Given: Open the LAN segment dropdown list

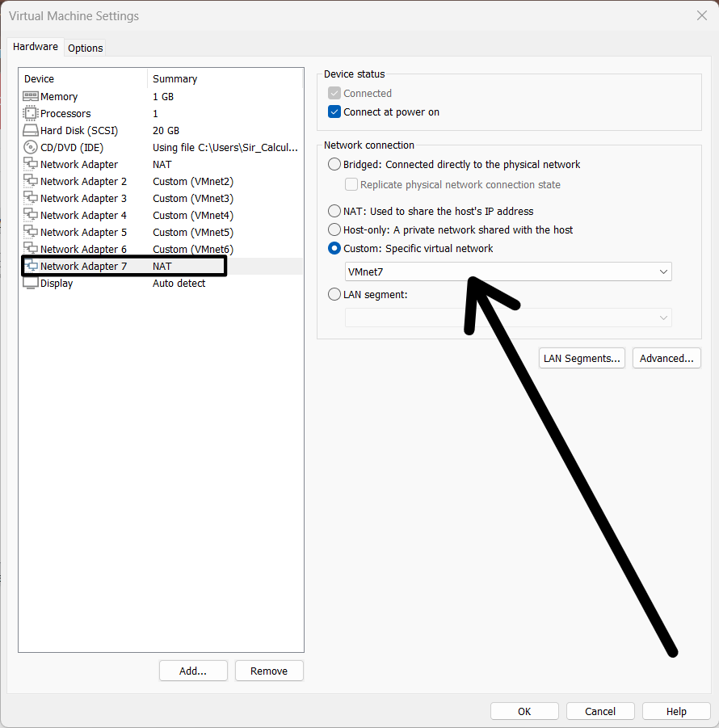Looking at the screenshot, I should (x=508, y=318).
